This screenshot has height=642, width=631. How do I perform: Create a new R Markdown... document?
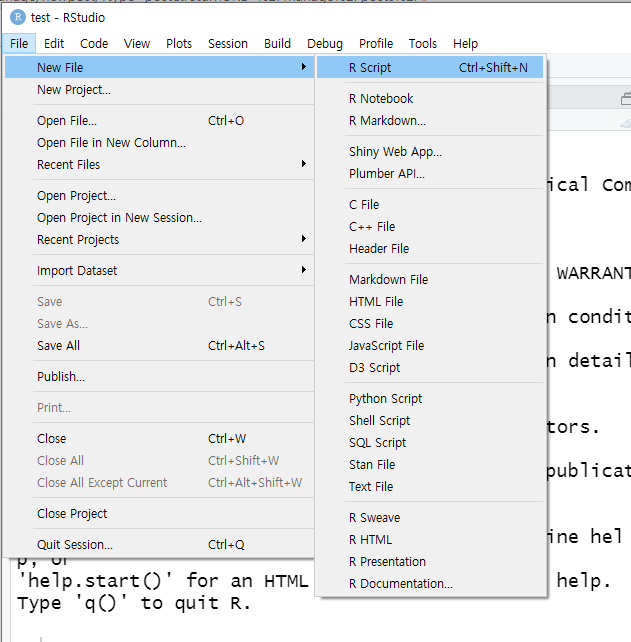pos(430,120)
